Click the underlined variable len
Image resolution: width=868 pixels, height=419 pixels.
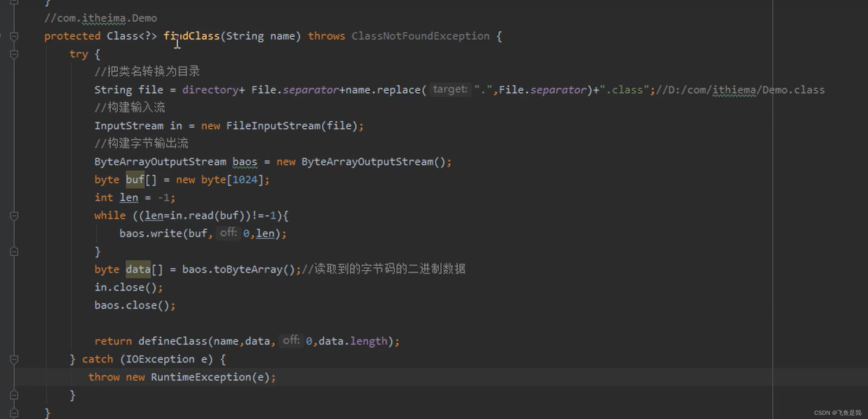pyautogui.click(x=129, y=197)
